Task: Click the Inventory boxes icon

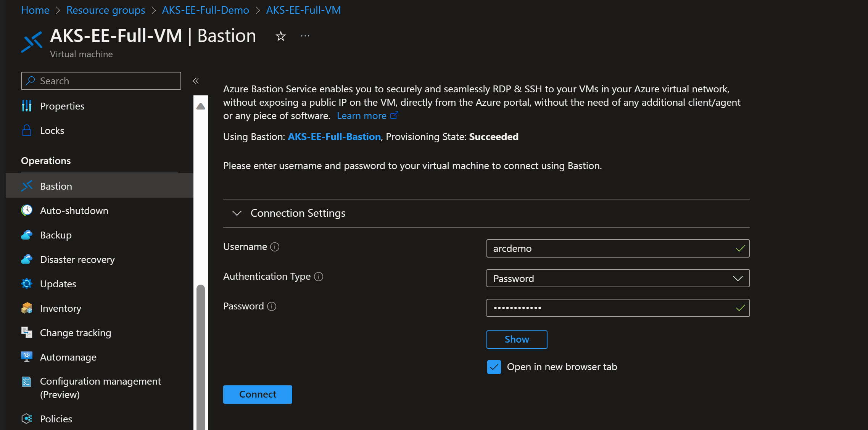Action: (x=27, y=308)
